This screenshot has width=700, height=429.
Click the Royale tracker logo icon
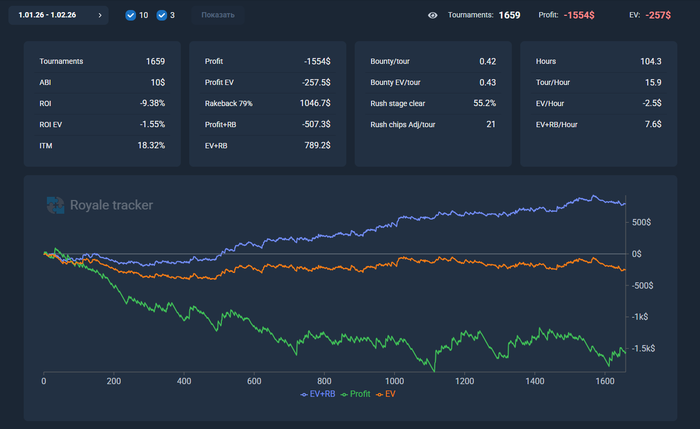tap(55, 205)
